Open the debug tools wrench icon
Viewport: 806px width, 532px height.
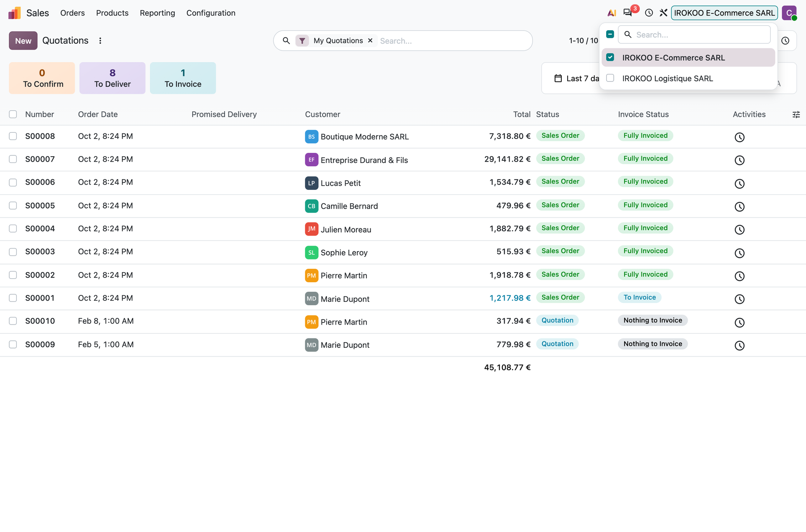(663, 13)
